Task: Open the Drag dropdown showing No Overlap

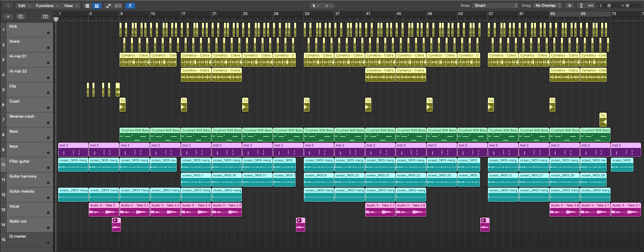Action: point(548,6)
